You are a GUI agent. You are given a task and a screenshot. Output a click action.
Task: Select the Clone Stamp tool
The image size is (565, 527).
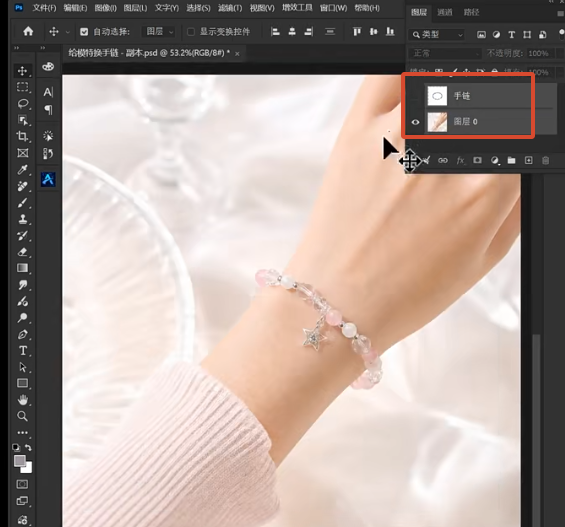(22, 219)
